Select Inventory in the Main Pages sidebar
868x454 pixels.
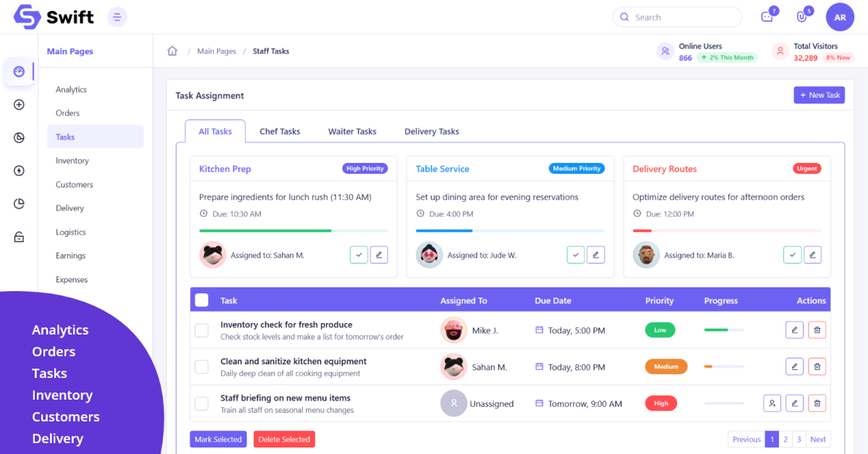coord(71,160)
